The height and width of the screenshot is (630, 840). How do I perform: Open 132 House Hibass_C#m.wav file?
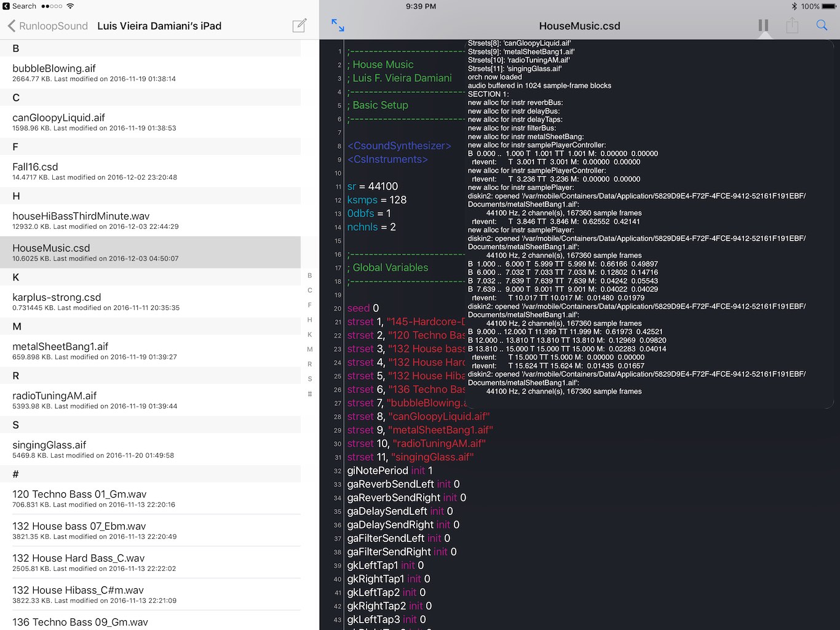(150, 594)
